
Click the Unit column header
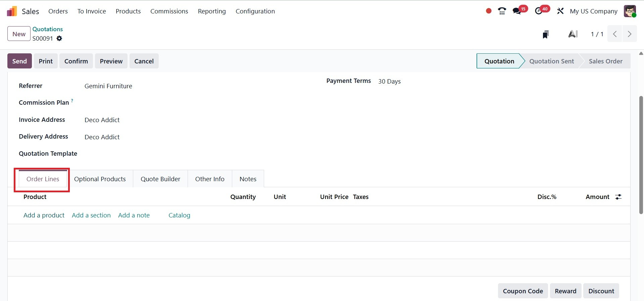[x=280, y=197]
